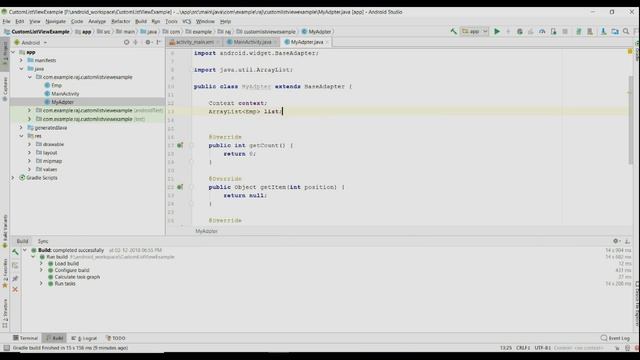Click the customlistviewexample breadcrumb
The width and height of the screenshot is (640, 360).
pyautogui.click(x=266, y=31)
